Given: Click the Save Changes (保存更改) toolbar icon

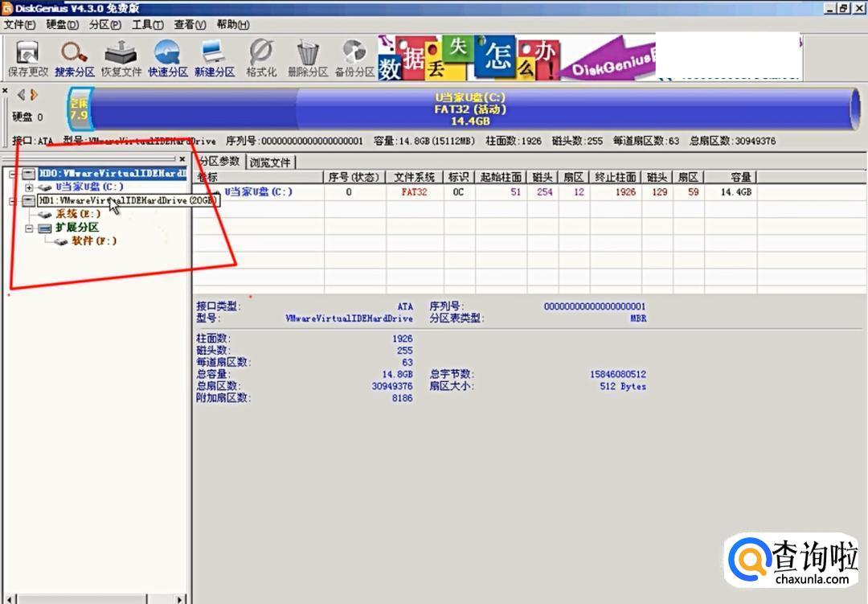Looking at the screenshot, I should 28,59.
